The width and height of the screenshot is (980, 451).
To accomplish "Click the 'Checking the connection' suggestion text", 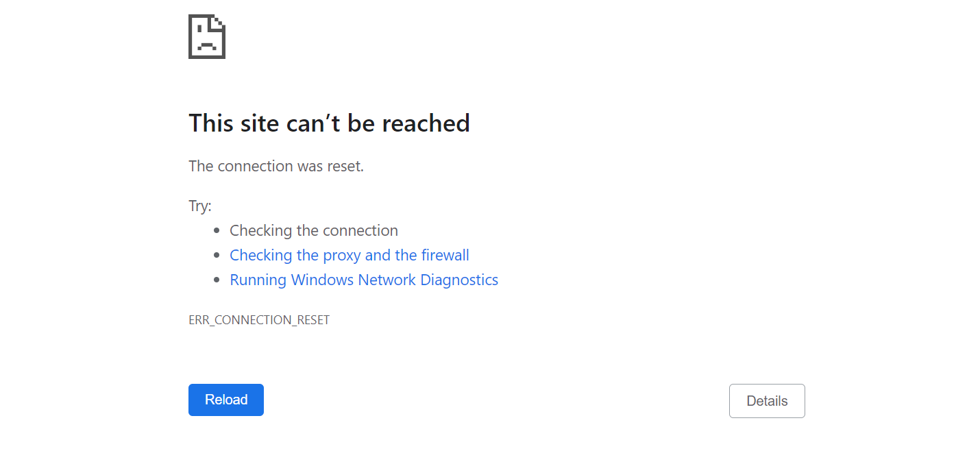I will tap(314, 231).
